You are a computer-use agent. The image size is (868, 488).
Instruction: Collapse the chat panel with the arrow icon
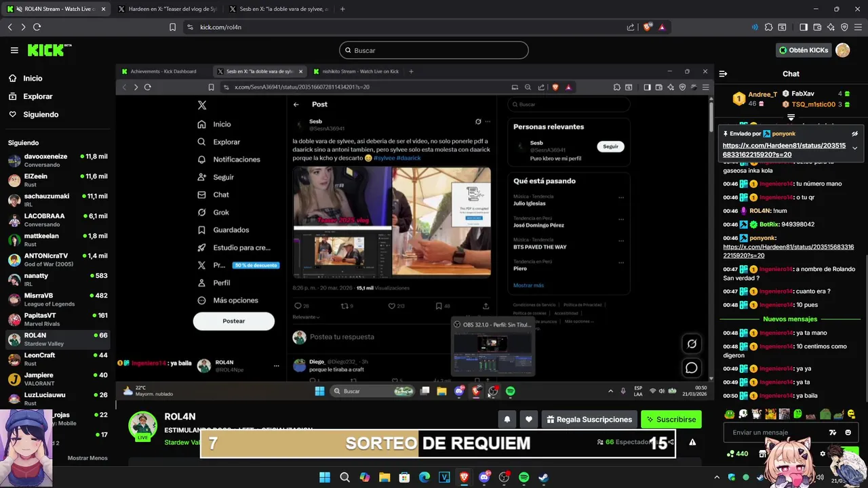tap(723, 73)
